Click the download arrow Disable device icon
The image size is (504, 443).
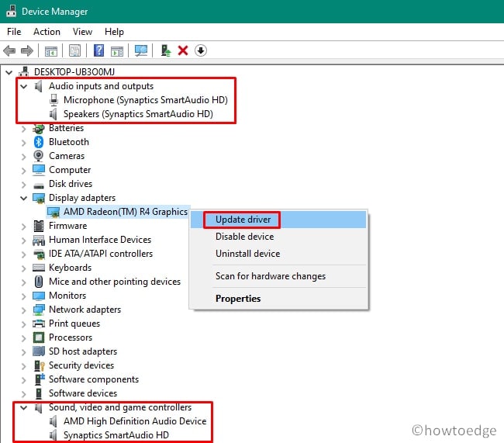[201, 50]
